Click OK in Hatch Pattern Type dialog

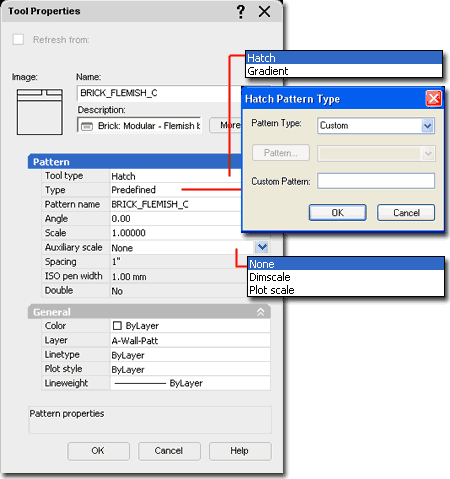338,213
